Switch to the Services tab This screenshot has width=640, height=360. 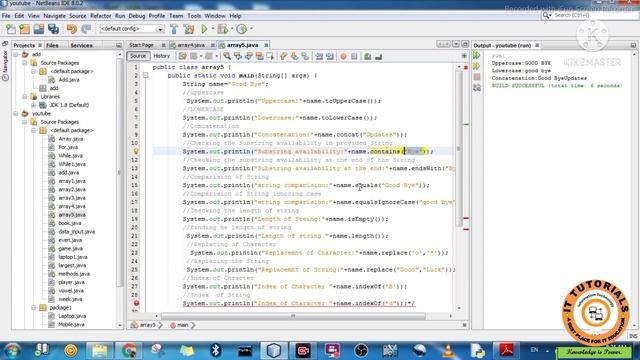pyautogui.click(x=81, y=45)
